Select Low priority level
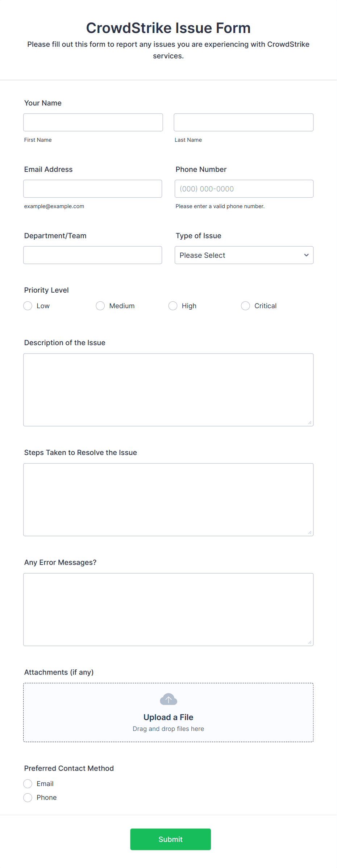Image resolution: width=337 pixels, height=868 pixels. tap(28, 306)
